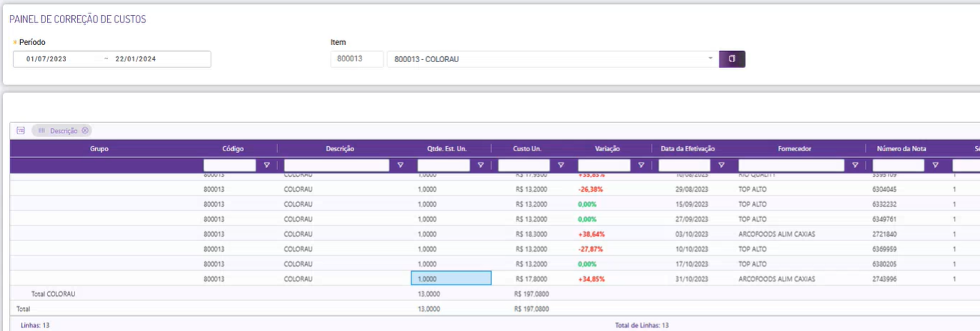This screenshot has width=980, height=331.
Task: Click the period start date 01/07/2023
Action: pyautogui.click(x=46, y=59)
